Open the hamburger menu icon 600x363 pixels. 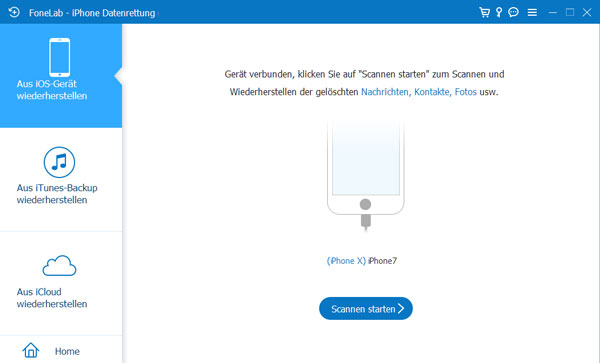pos(532,12)
